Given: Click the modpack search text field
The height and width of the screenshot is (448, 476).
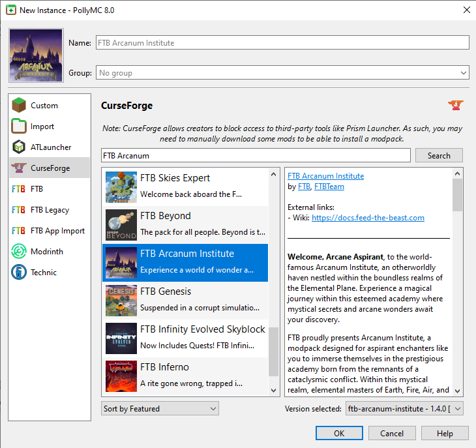Looking at the screenshot, I should (256, 156).
